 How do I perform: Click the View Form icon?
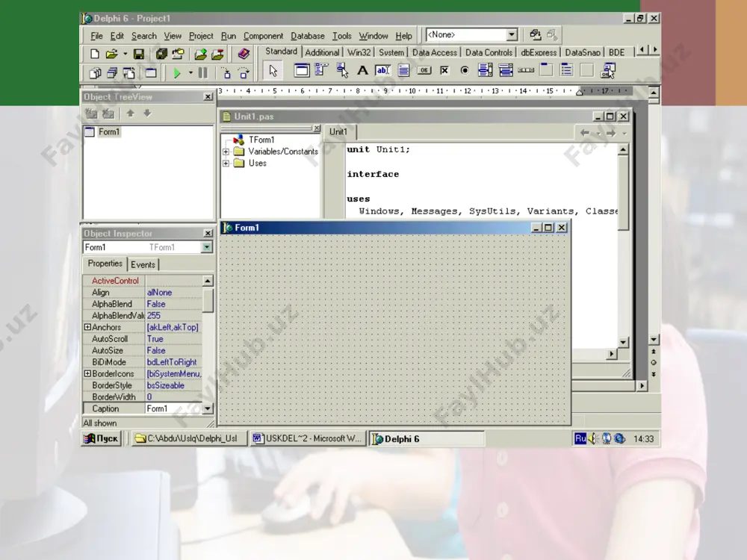112,73
